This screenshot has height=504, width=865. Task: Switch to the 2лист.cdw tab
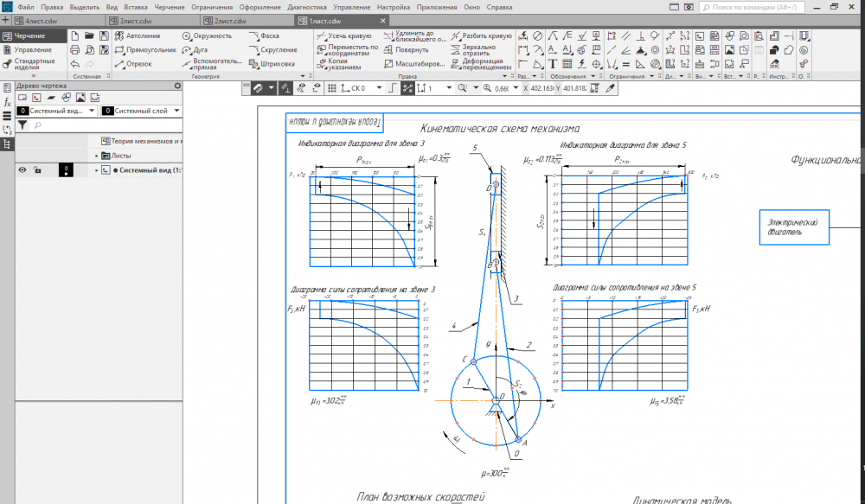click(227, 20)
